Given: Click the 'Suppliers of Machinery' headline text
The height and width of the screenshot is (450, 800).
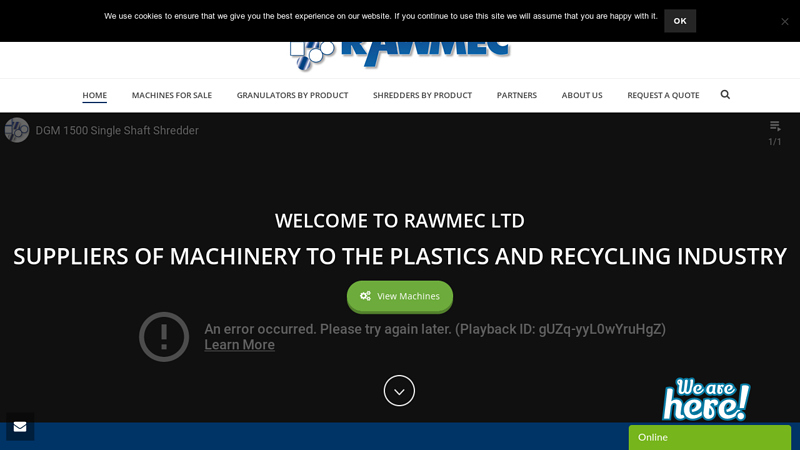Looking at the screenshot, I should click(399, 256).
